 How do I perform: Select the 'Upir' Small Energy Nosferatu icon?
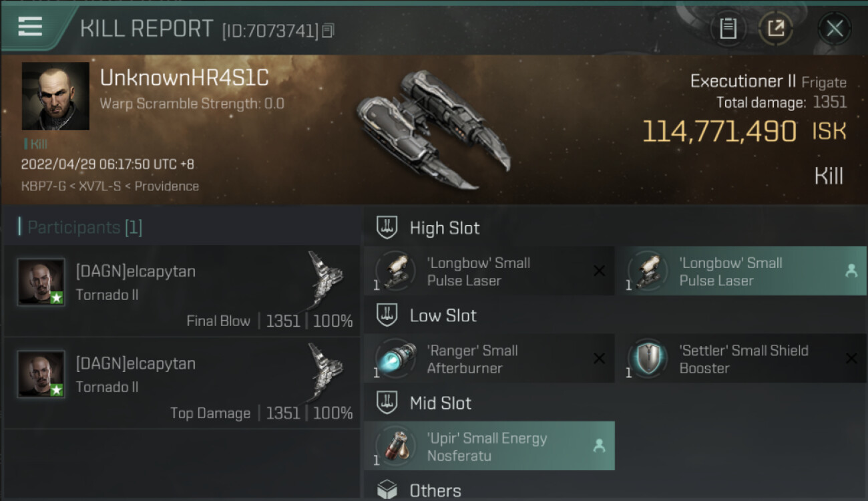point(397,446)
